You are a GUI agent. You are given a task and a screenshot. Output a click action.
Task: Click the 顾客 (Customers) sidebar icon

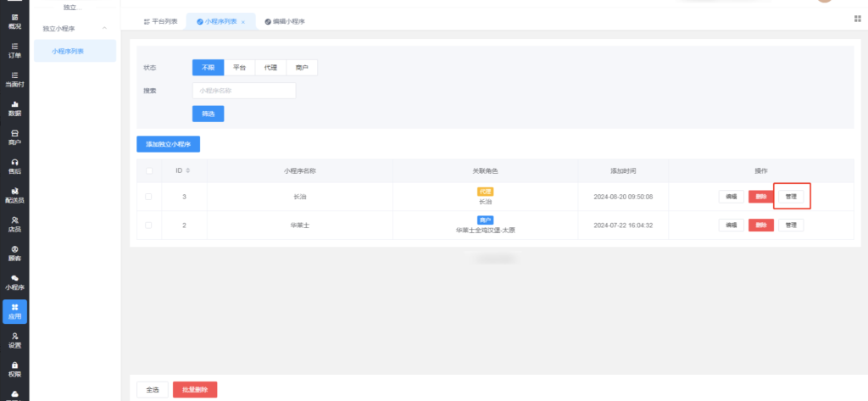tap(14, 253)
